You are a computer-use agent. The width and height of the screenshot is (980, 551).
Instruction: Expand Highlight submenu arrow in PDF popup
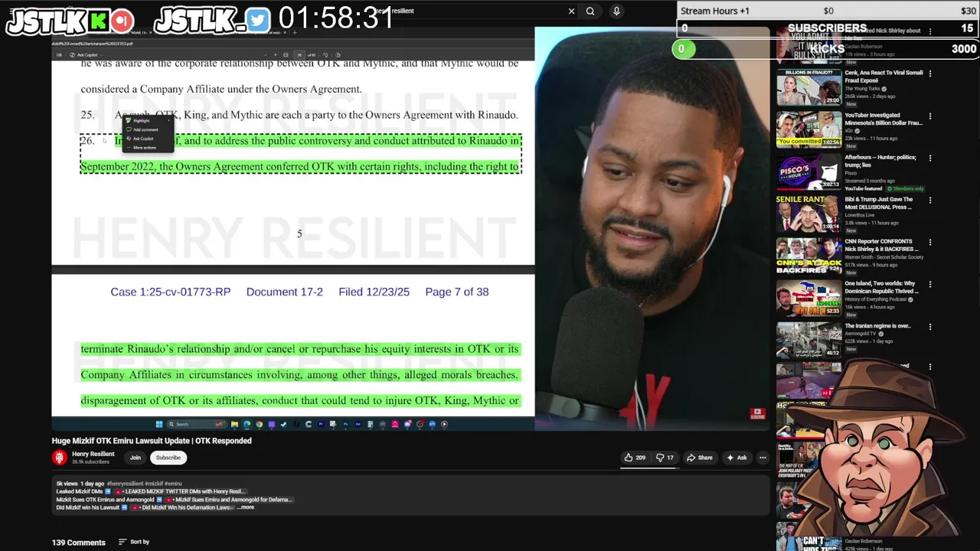tap(168, 121)
